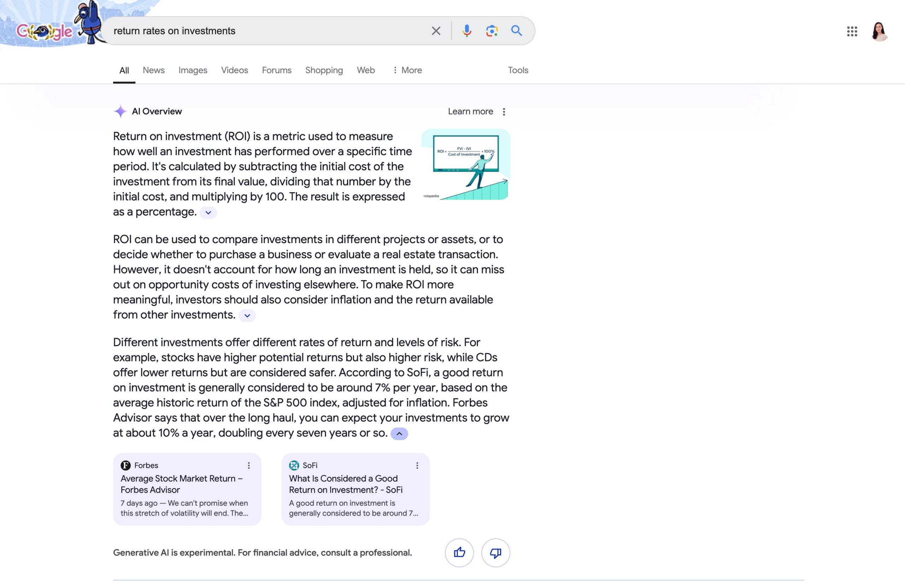The image size is (905, 588).
Task: Switch to the Shopping tab
Action: point(324,70)
